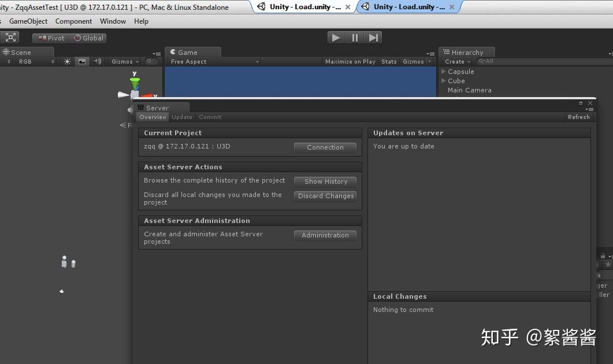Click the search icon in Hierarchy's All filter
This screenshot has width=613, height=364.
(481, 61)
